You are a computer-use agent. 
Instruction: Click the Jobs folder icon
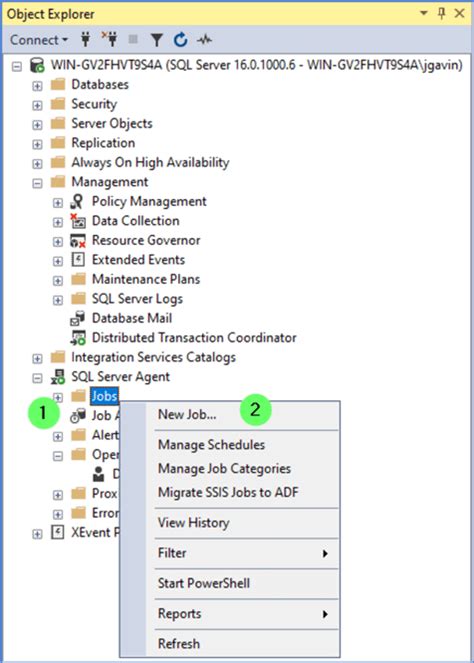tap(78, 396)
